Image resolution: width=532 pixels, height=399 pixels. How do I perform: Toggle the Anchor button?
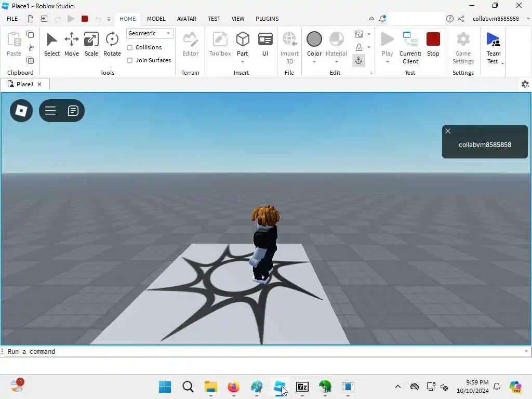358,61
